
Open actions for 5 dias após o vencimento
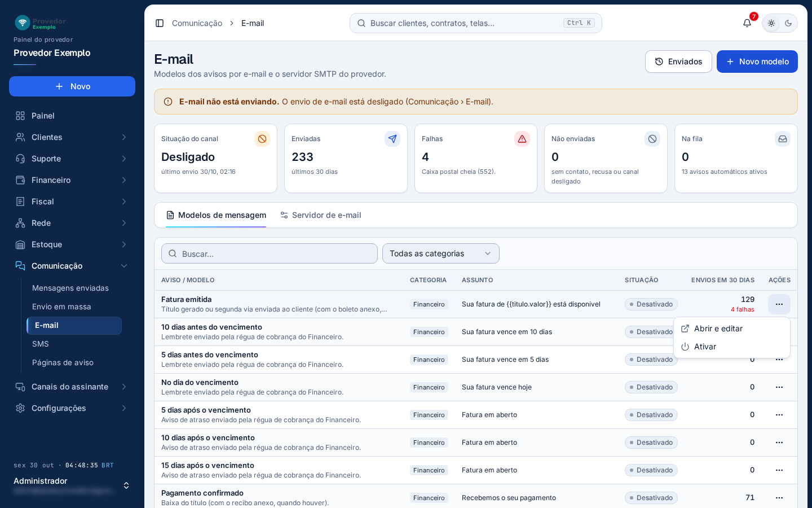click(779, 415)
